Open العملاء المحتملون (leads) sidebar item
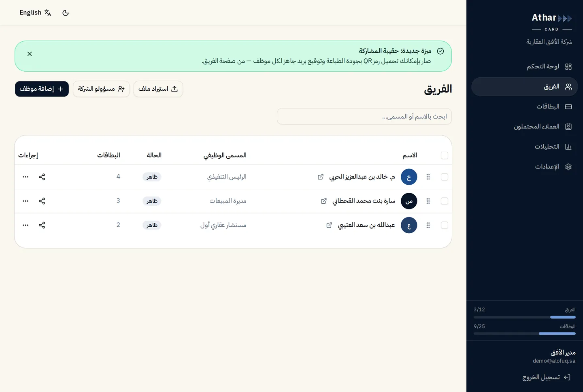Screen dimensions: 583x392 coord(525,127)
